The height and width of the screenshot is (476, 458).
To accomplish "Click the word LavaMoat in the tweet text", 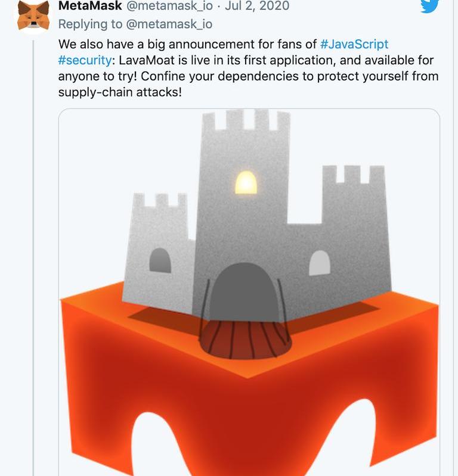I will (147, 60).
